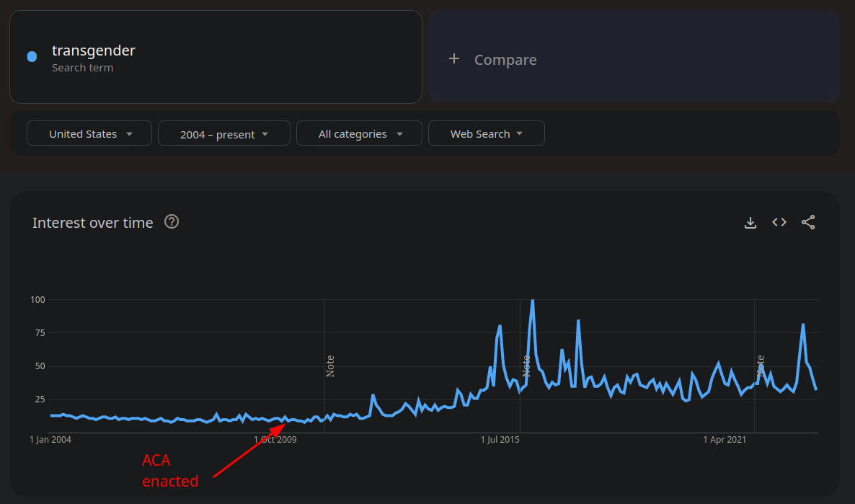Share the interest over time chart

pyautogui.click(x=808, y=223)
